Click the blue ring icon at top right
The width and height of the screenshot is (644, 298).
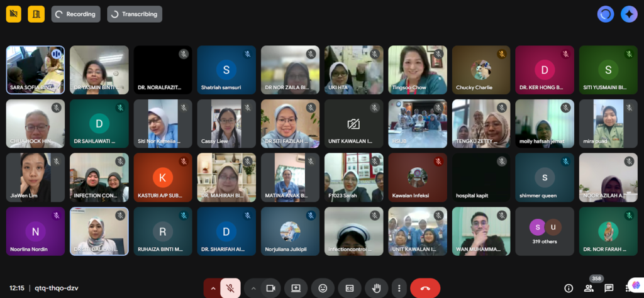[606, 14]
